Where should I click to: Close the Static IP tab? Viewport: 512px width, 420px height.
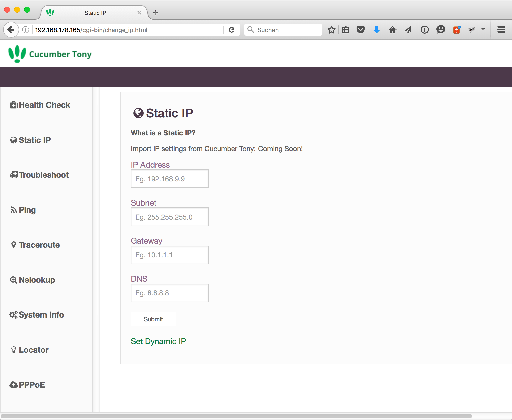pos(139,13)
